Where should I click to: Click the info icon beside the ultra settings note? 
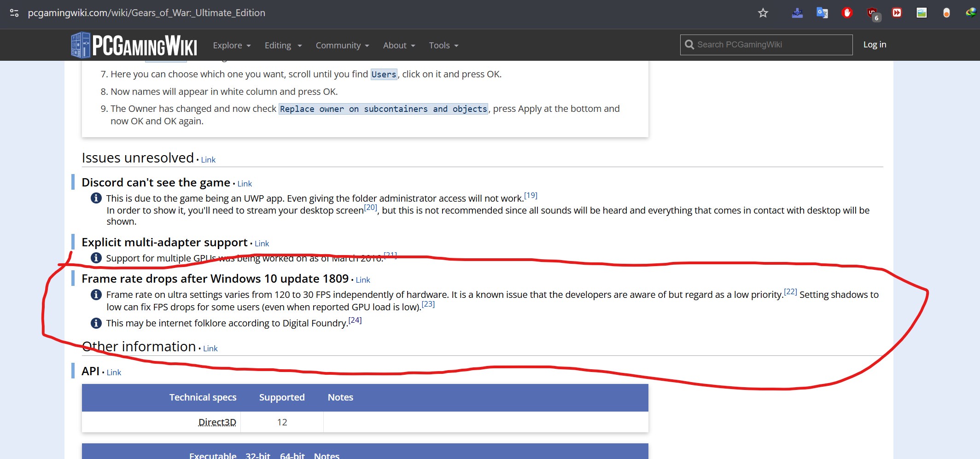96,295
